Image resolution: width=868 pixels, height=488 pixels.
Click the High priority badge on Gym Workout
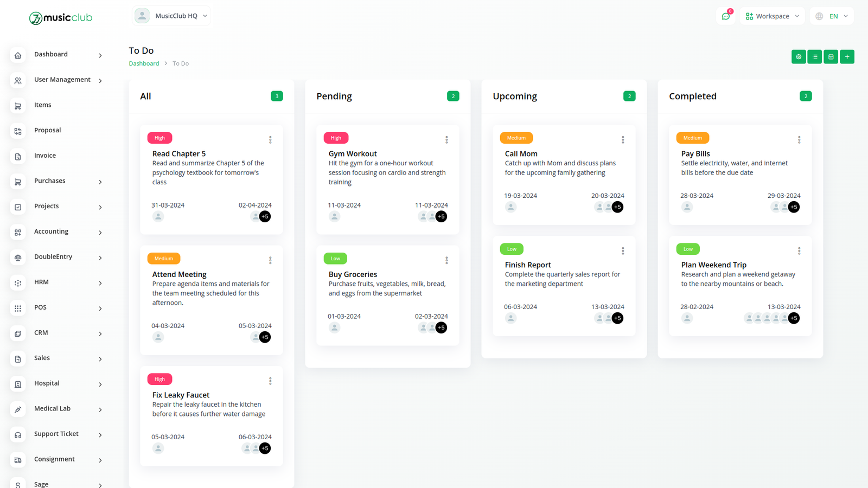[x=336, y=138]
